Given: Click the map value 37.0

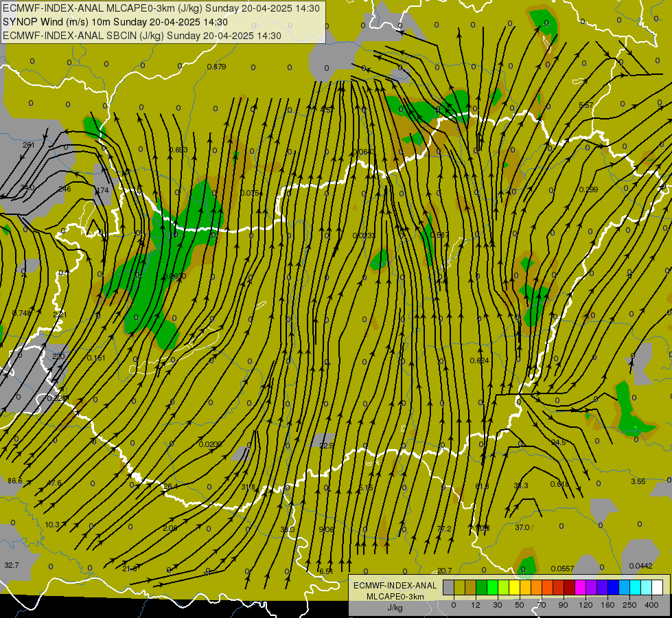Looking at the screenshot, I should (x=522, y=527).
